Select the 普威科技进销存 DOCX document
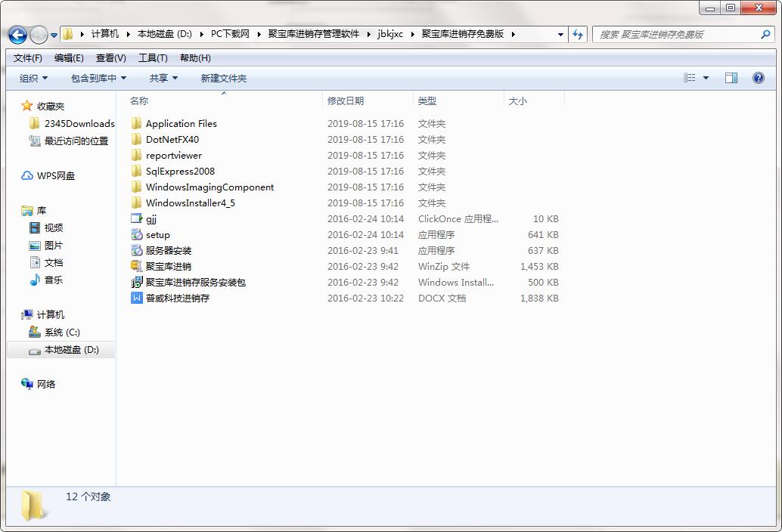 point(177,298)
